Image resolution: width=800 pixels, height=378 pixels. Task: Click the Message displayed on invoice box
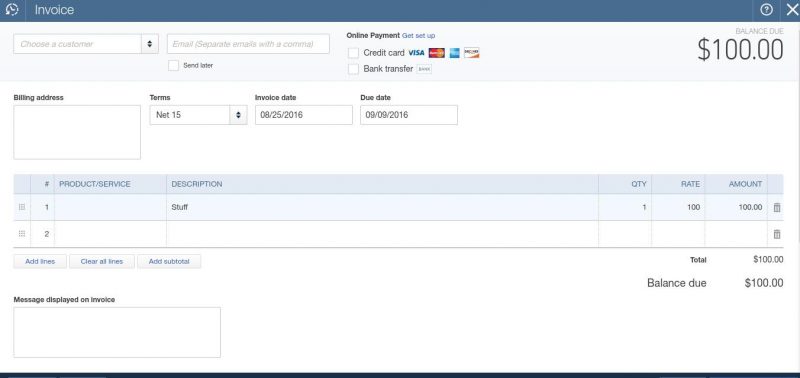117,332
